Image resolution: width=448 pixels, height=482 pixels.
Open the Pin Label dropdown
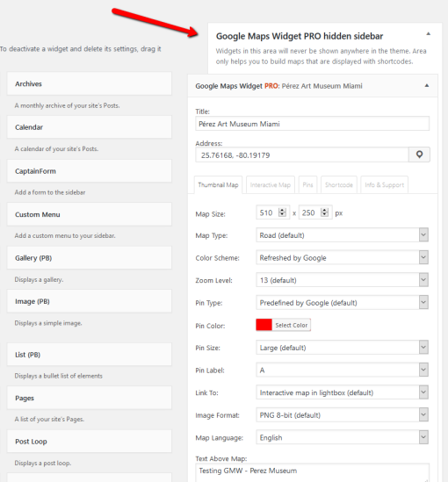[x=342, y=370]
